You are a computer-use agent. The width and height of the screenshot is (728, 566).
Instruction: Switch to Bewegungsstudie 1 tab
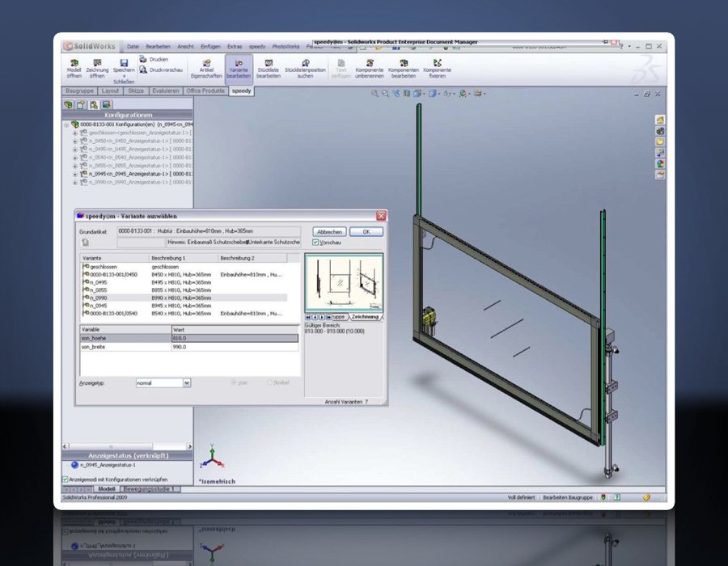[149, 489]
